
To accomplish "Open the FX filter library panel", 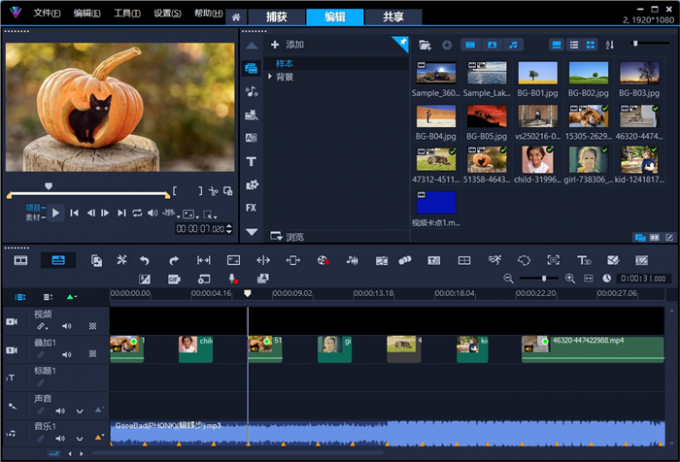I will 251,208.
